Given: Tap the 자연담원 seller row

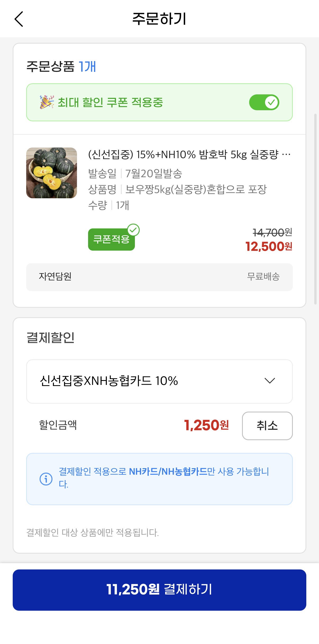Looking at the screenshot, I should (x=159, y=277).
